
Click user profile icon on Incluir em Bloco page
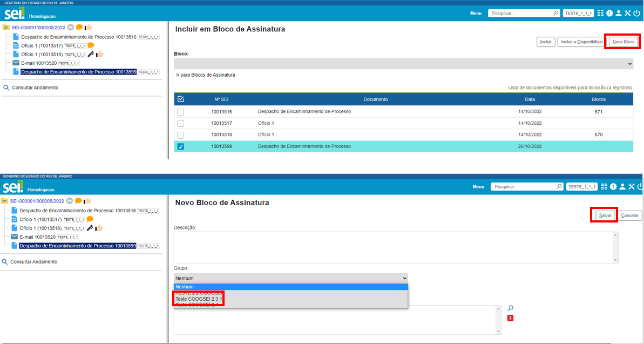tap(618, 13)
